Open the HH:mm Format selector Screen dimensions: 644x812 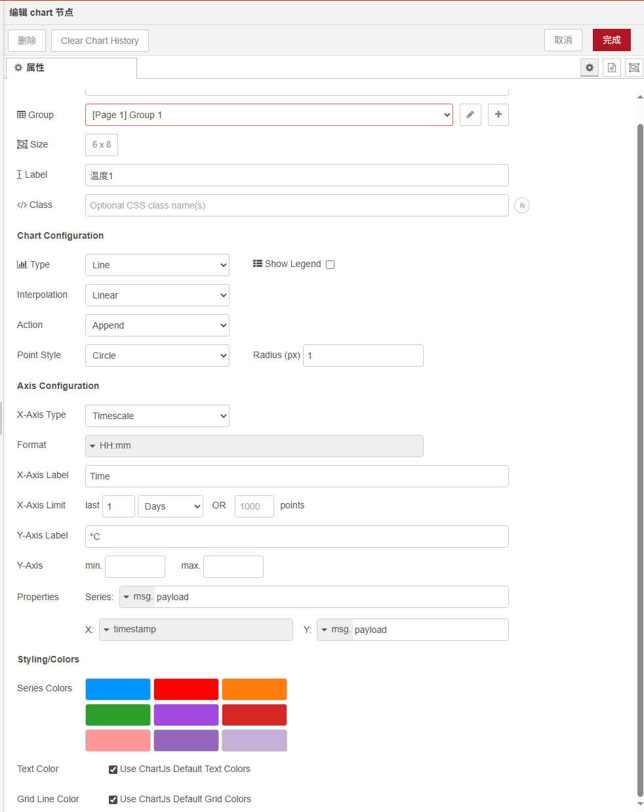coord(254,446)
